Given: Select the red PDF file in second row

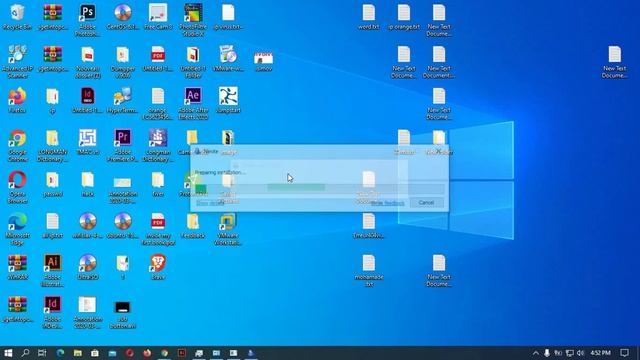Looking at the screenshot, I should [x=158, y=59].
